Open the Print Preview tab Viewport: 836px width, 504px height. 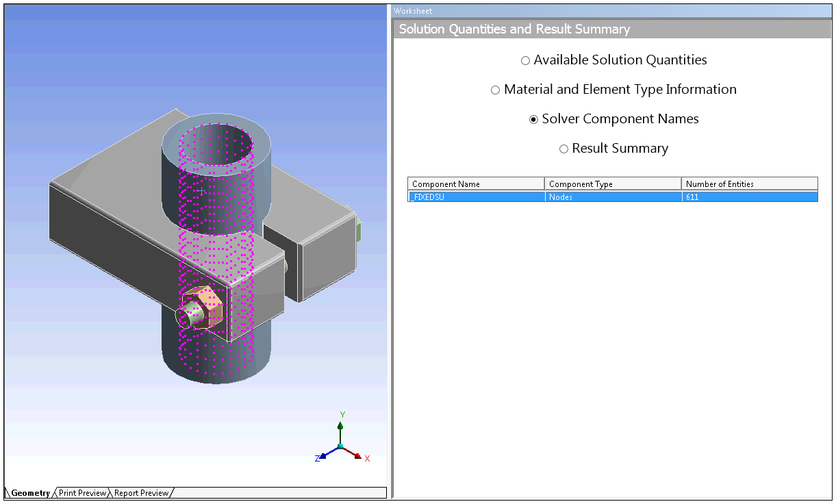click(82, 493)
